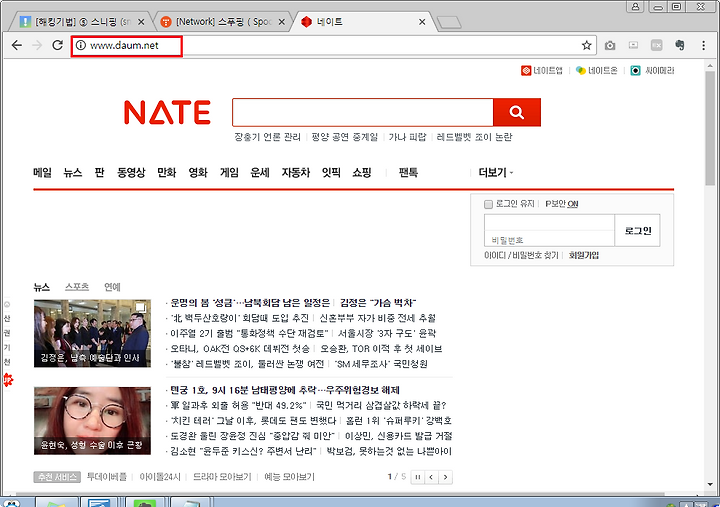Bookmark this page with the star icon

coord(586,45)
